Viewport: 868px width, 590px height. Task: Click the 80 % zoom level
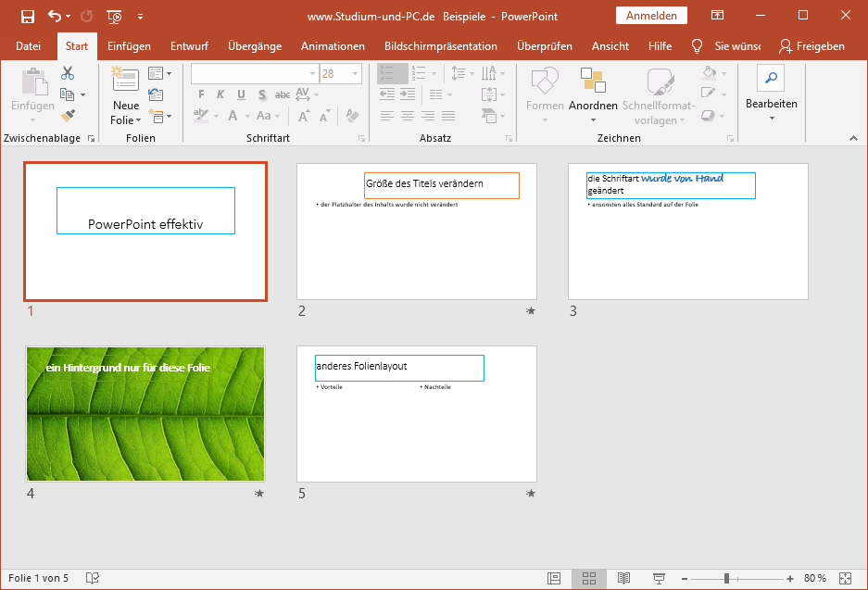click(815, 578)
